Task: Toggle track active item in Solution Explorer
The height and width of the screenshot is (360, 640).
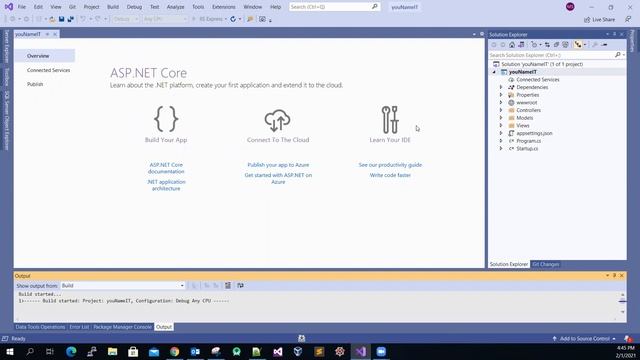Action: point(578,44)
